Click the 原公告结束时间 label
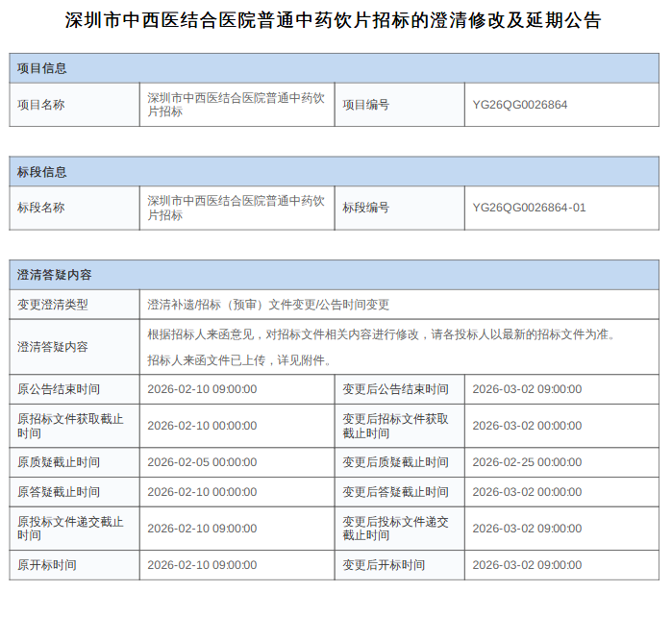This screenshot has width=672, height=641. 59,389
